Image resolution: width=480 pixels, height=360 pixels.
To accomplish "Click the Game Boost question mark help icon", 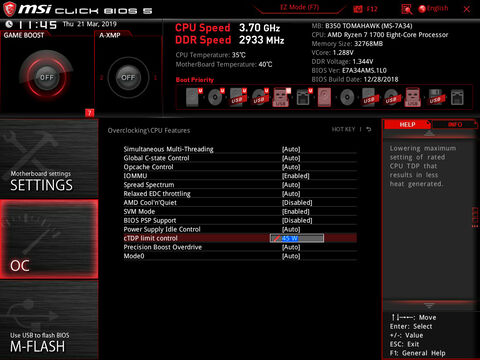I will (90, 113).
